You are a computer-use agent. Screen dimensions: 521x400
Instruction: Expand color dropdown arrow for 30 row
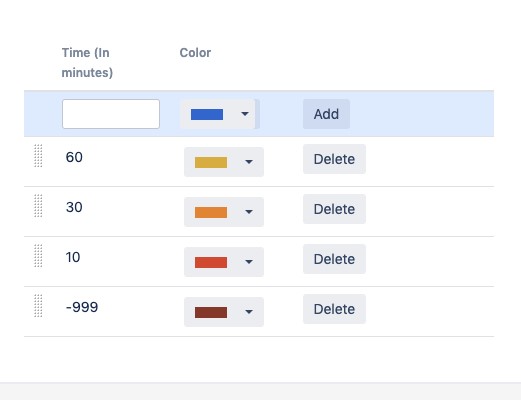tap(249, 212)
